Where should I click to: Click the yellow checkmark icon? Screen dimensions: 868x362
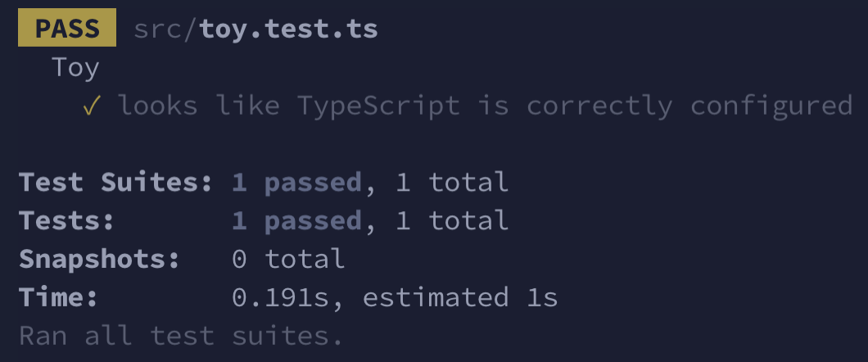[x=92, y=105]
